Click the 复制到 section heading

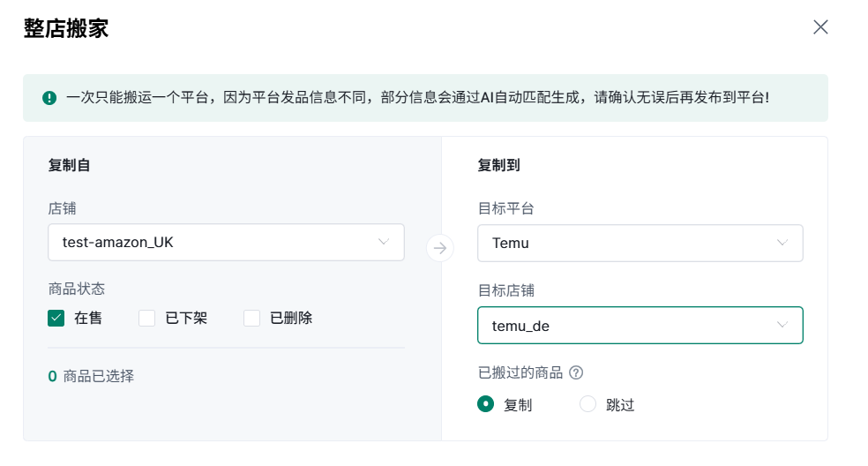coord(498,165)
